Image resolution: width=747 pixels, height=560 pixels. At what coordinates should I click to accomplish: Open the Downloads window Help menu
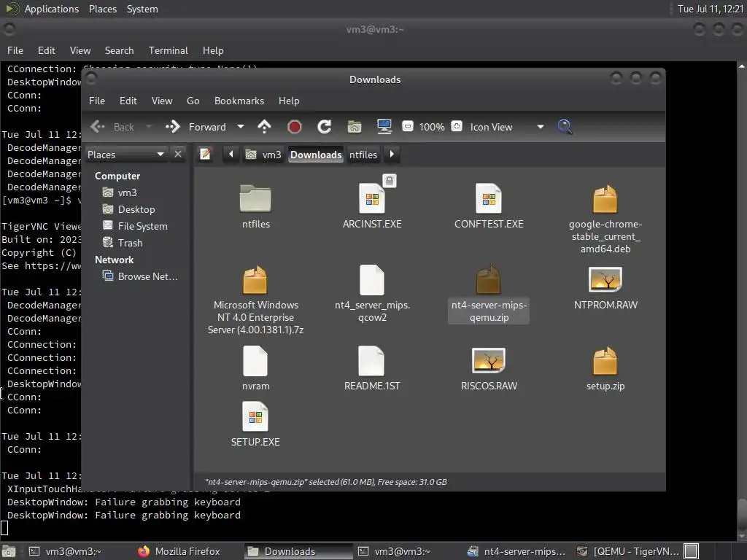(289, 101)
